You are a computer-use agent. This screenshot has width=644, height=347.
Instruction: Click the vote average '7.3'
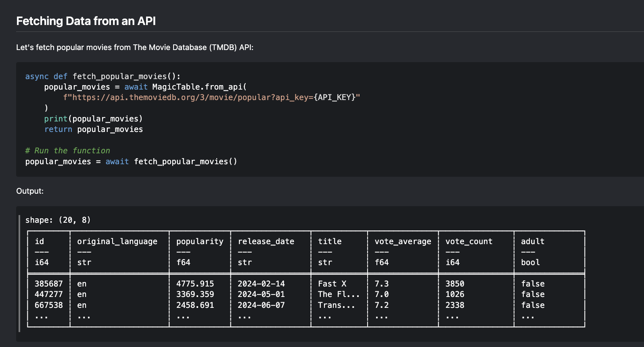click(x=382, y=284)
